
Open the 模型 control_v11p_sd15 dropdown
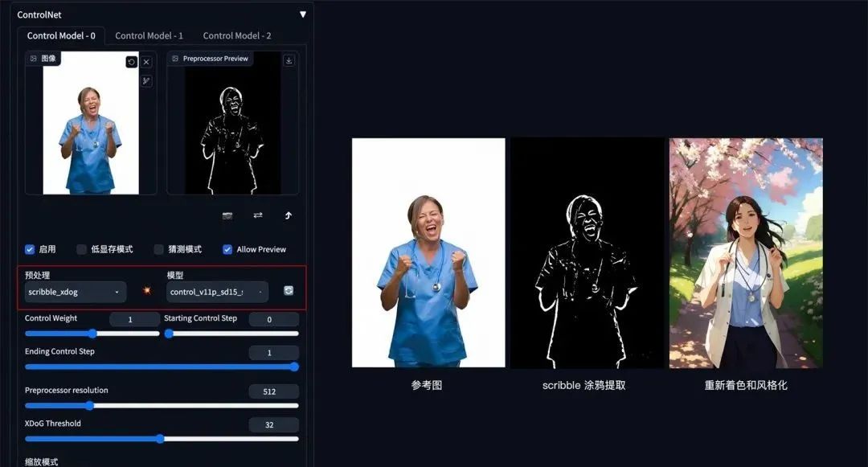tap(217, 292)
